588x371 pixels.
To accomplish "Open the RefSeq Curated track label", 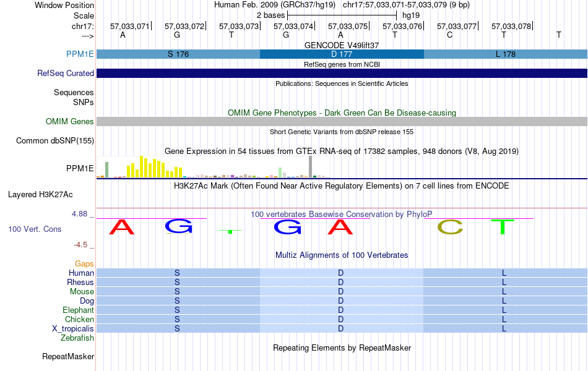I will point(66,73).
